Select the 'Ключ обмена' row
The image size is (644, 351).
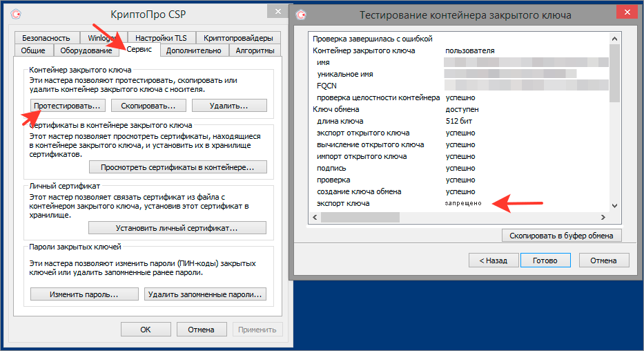click(x=459, y=109)
